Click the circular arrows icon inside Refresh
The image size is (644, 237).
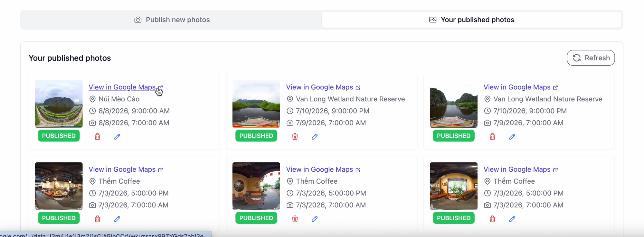pos(577,58)
